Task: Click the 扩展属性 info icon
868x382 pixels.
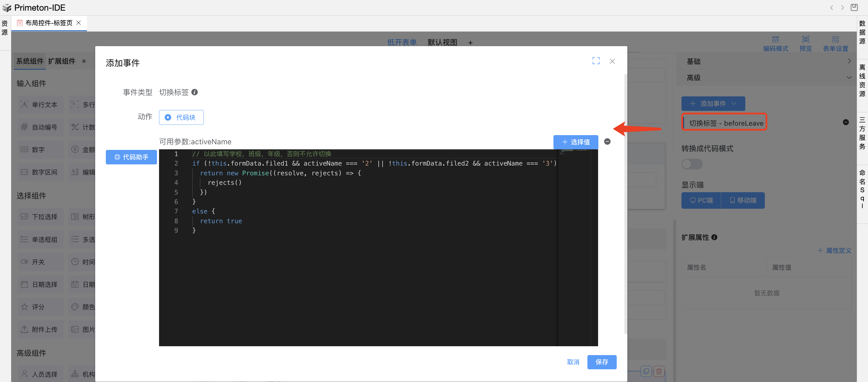Action: 714,237
